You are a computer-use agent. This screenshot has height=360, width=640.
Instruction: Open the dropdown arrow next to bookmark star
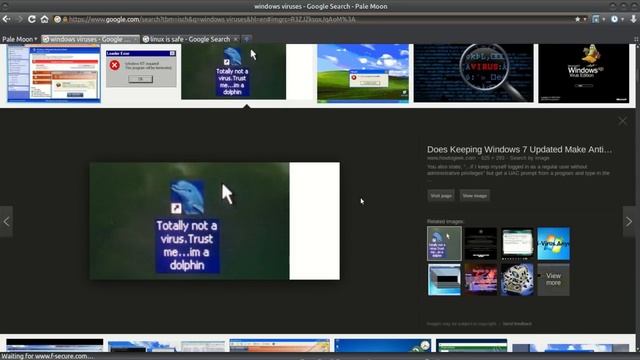coord(584,19)
